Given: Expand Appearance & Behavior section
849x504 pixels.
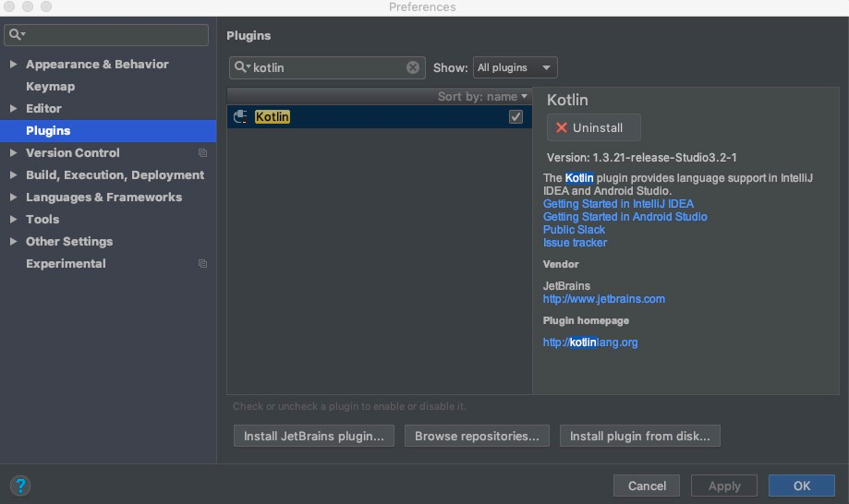Looking at the screenshot, I should coord(13,65).
